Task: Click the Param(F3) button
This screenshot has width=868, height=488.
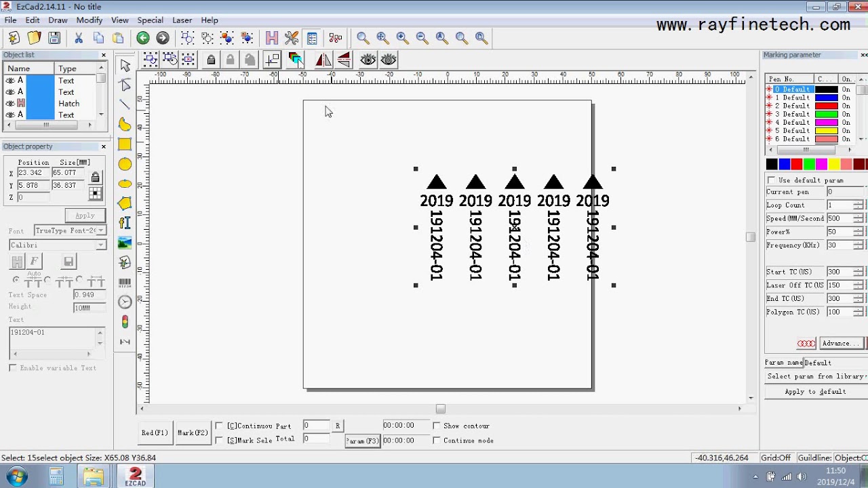Action: (x=362, y=441)
